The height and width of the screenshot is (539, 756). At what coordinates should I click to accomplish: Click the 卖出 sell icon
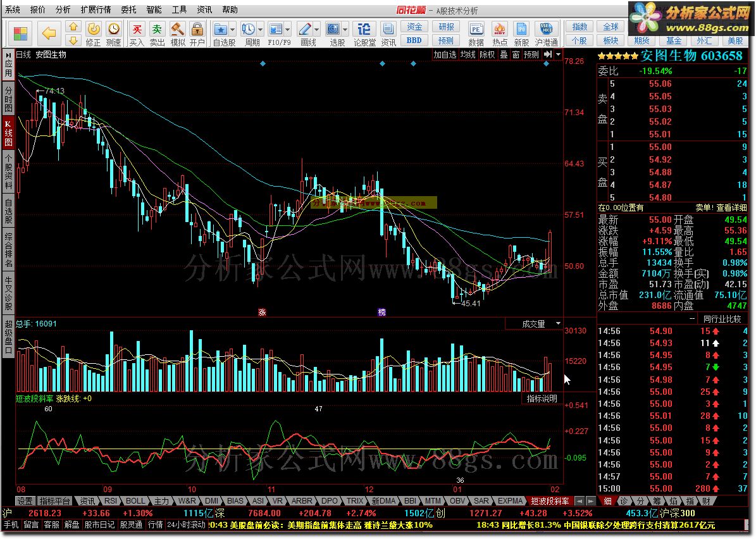coord(157,34)
